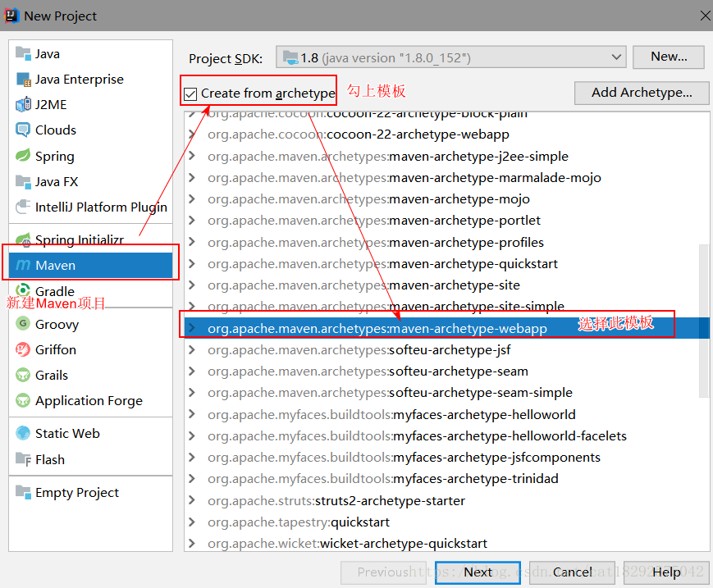Expand the maven-archetype-mojo chevron

(192, 198)
